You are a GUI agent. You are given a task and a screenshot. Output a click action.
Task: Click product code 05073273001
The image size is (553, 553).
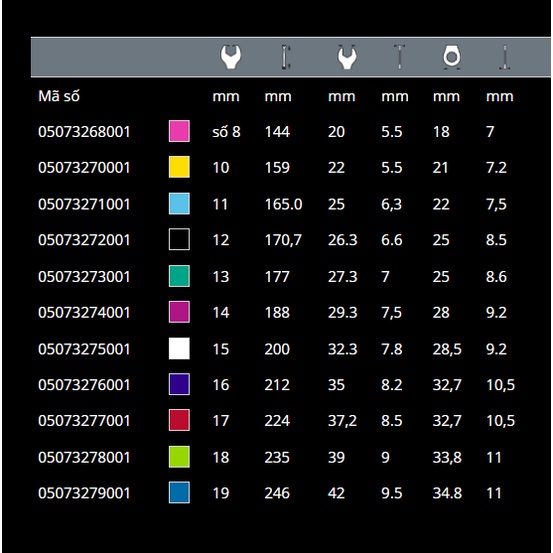pyautogui.click(x=84, y=276)
